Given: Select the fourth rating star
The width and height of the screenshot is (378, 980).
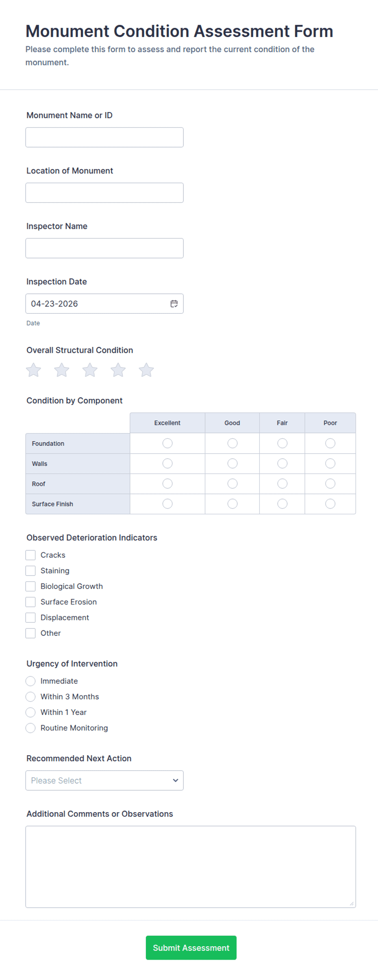Looking at the screenshot, I should [118, 370].
